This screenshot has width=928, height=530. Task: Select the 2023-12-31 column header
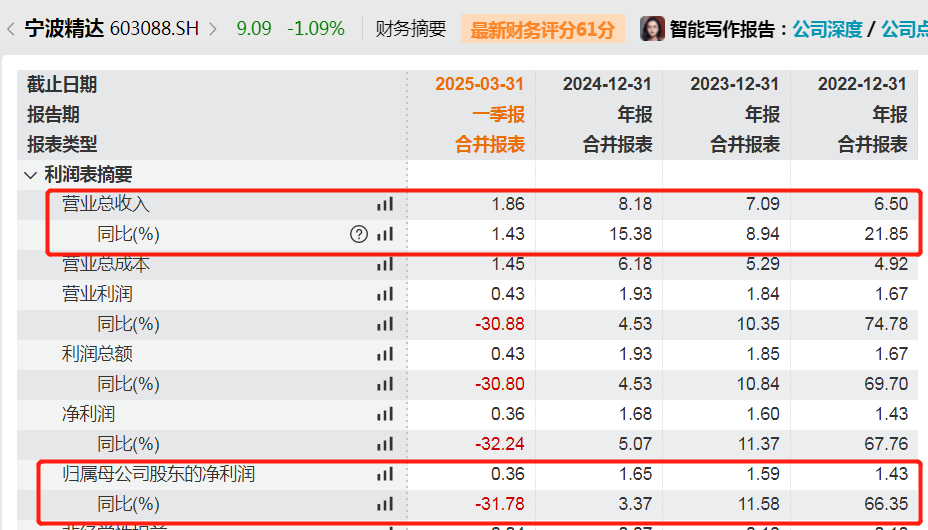(734, 84)
